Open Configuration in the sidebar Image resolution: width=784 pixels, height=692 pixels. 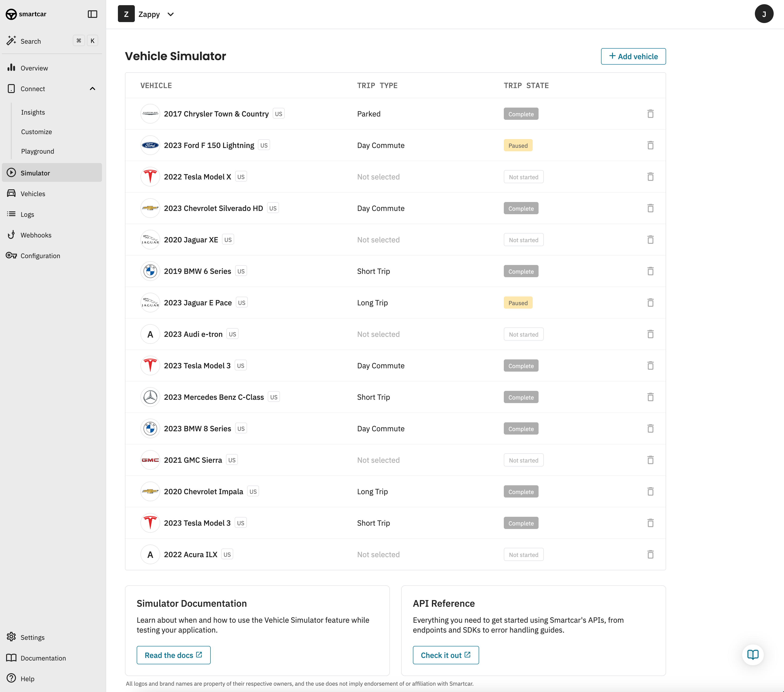click(52, 256)
